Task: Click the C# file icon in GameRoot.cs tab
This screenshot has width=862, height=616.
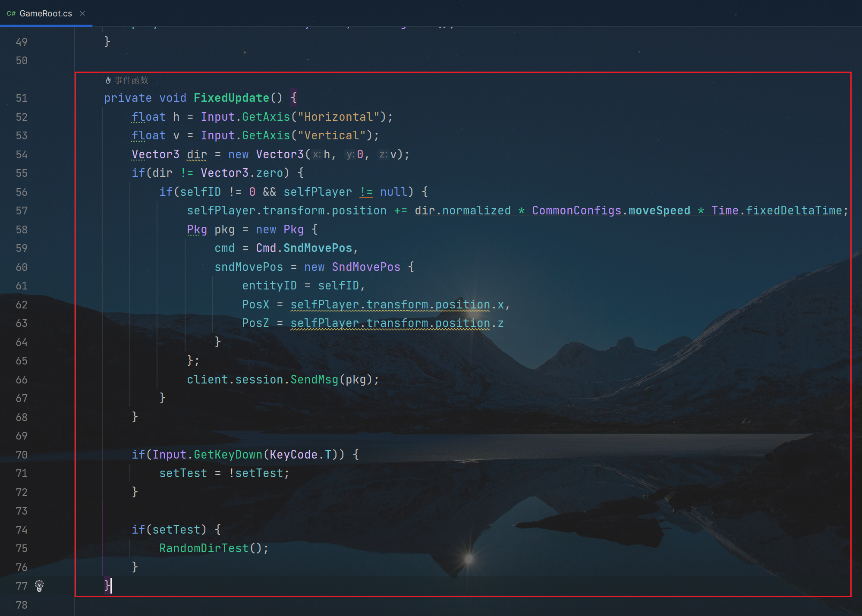Action: click(x=11, y=13)
